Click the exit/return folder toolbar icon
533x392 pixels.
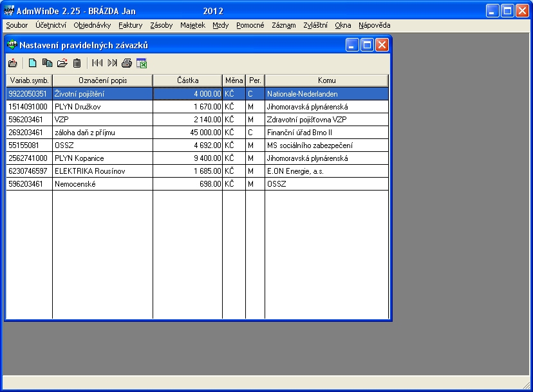tap(13, 63)
